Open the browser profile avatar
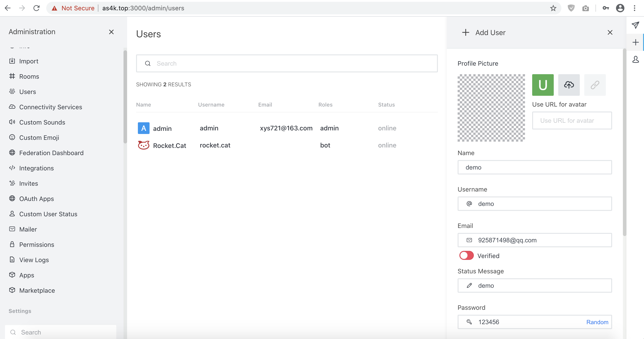The image size is (644, 339). coord(620,8)
